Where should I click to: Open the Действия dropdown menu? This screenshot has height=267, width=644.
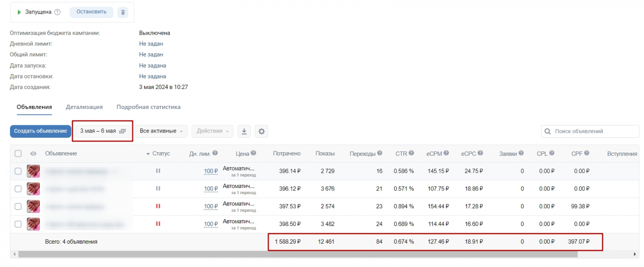213,131
